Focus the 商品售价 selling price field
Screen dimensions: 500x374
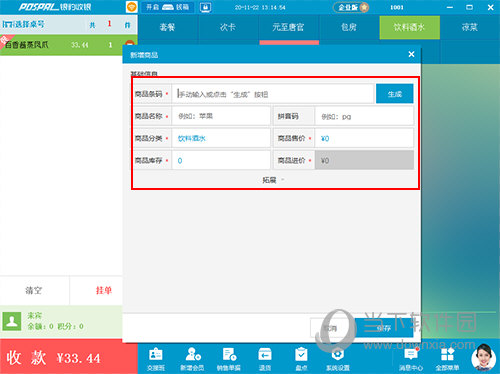coord(364,138)
